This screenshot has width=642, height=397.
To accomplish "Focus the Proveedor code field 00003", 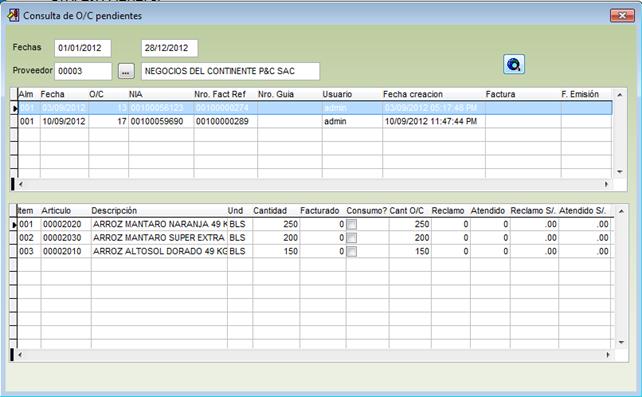I will pyautogui.click(x=83, y=71).
